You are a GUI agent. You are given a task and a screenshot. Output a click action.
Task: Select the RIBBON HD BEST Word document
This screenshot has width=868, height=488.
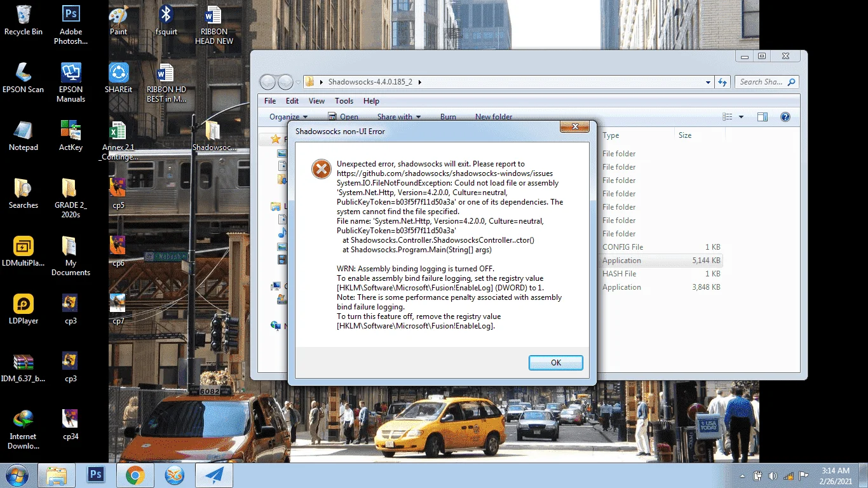(x=166, y=83)
